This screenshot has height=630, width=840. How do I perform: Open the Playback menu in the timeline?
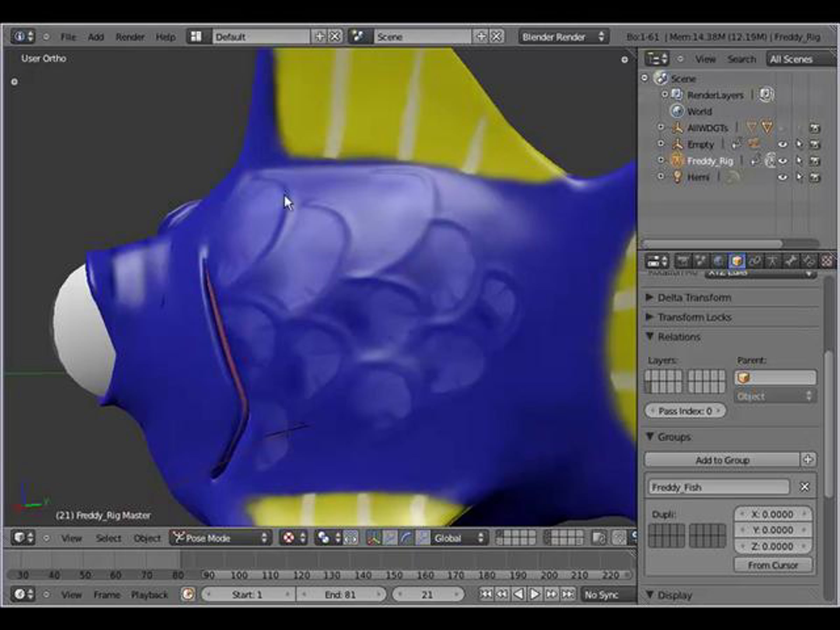149,595
